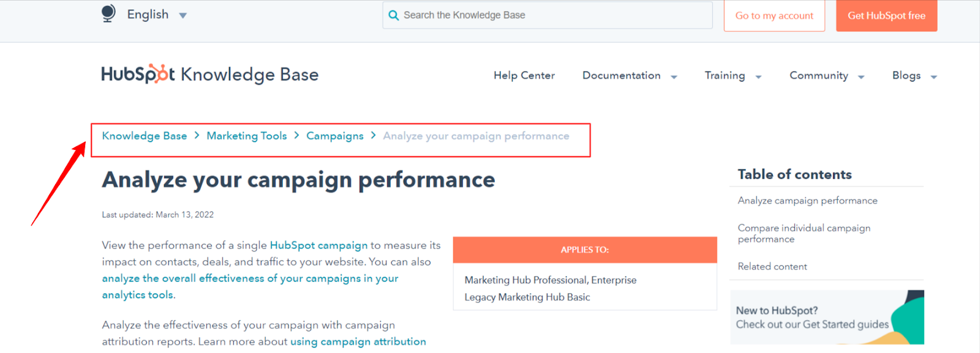Click the globe language icon
This screenshot has width=980, height=353.
point(108,13)
